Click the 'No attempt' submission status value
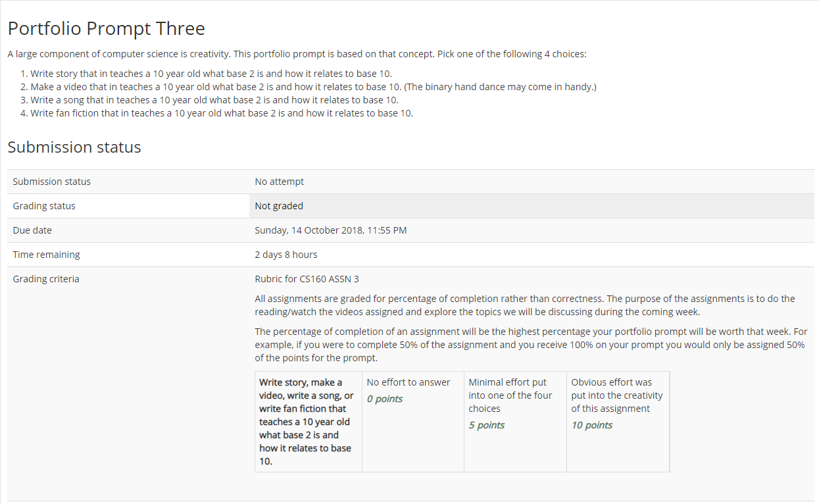 tap(279, 182)
